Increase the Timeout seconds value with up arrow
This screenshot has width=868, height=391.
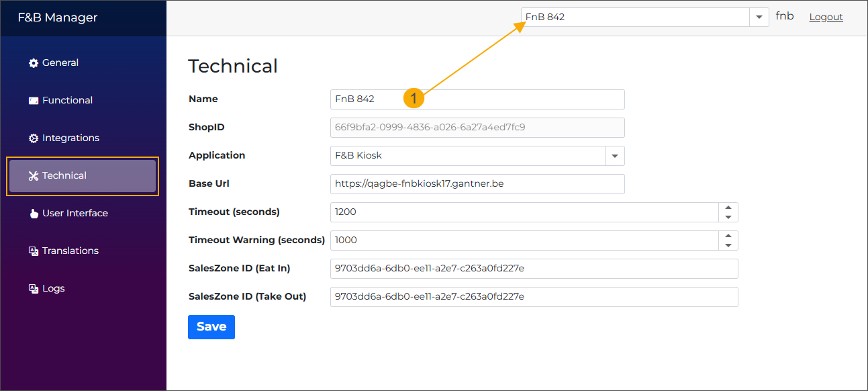(728, 208)
